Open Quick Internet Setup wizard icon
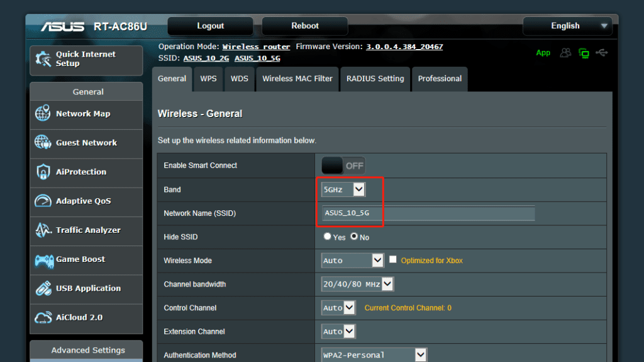The image size is (644, 362). point(43,59)
